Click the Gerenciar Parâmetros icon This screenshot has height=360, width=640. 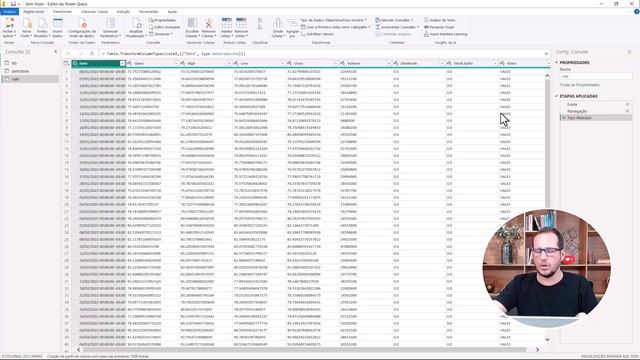click(x=110, y=23)
